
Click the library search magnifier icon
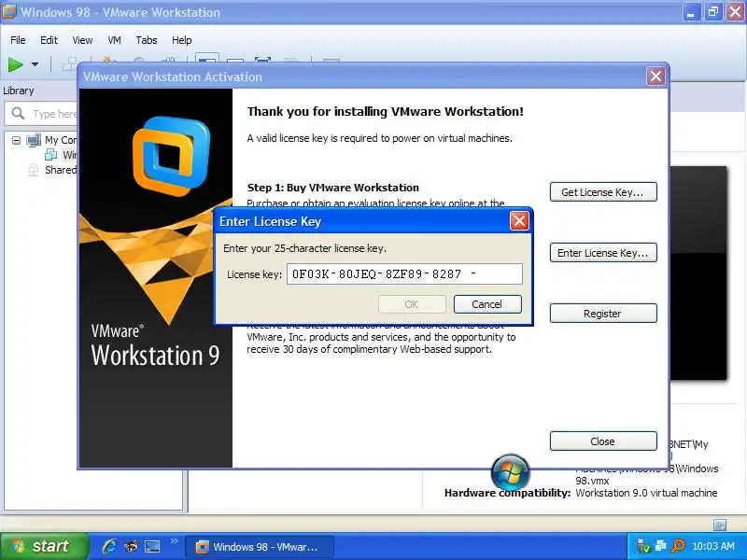[18, 114]
